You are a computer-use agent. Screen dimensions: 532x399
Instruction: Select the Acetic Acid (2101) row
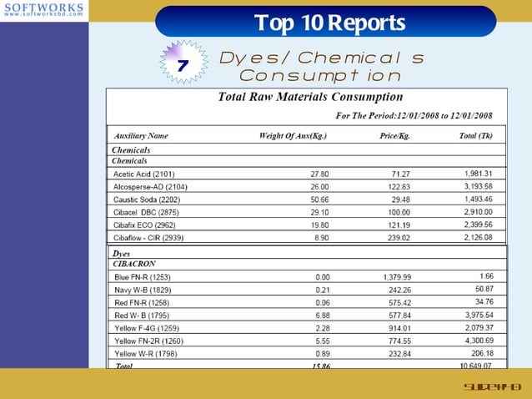pyautogui.click(x=307, y=174)
